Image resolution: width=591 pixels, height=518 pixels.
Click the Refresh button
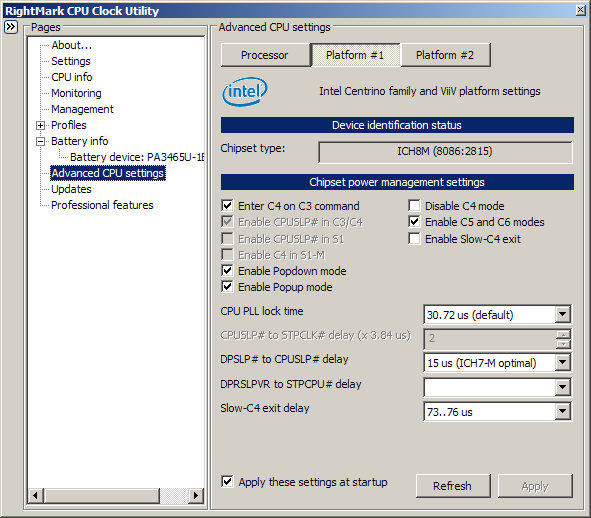pyautogui.click(x=453, y=486)
